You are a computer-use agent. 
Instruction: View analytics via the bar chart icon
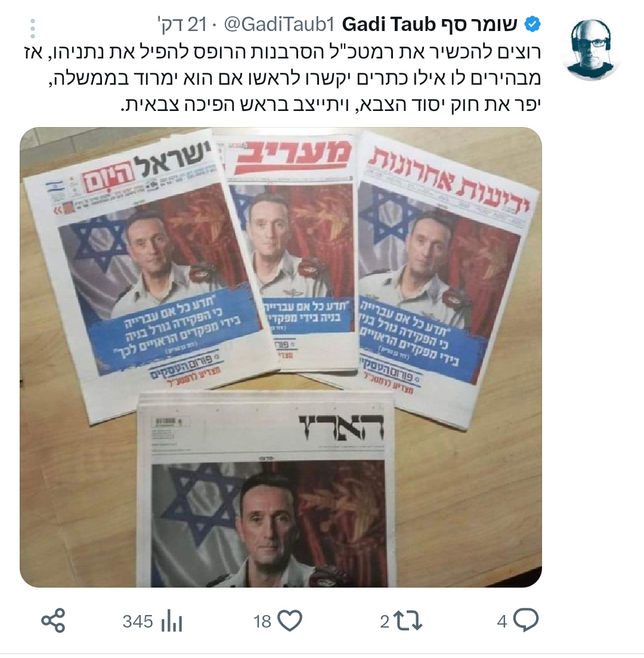pyautogui.click(x=172, y=622)
